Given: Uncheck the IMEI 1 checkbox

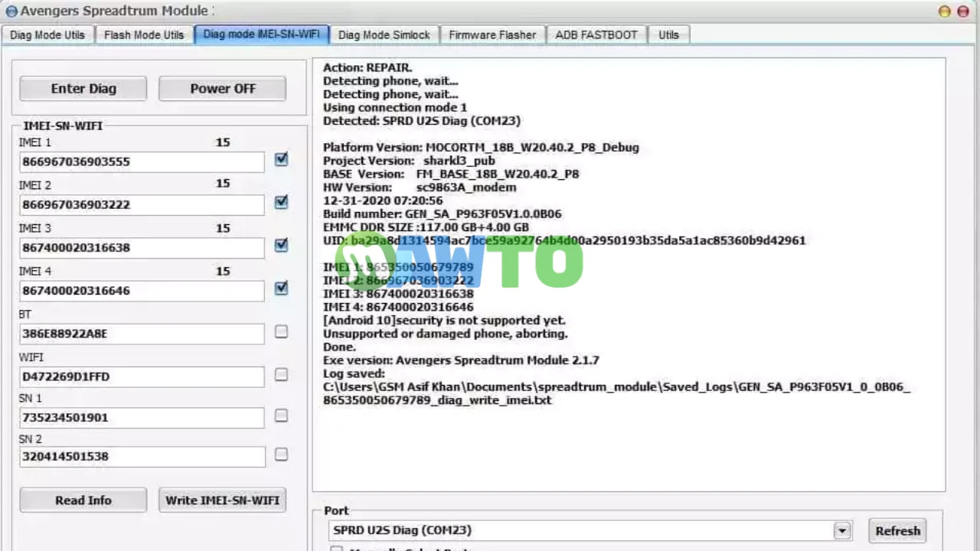Looking at the screenshot, I should click(x=282, y=159).
